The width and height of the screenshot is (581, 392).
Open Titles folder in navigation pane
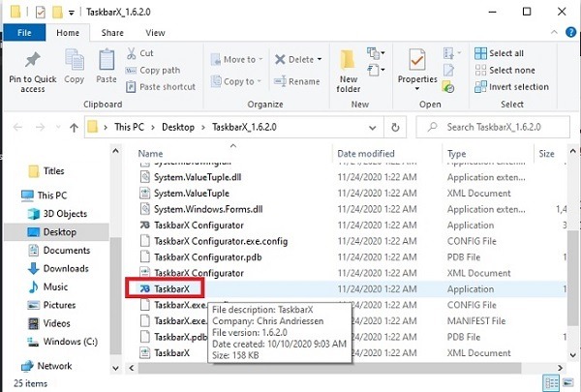pos(46,171)
